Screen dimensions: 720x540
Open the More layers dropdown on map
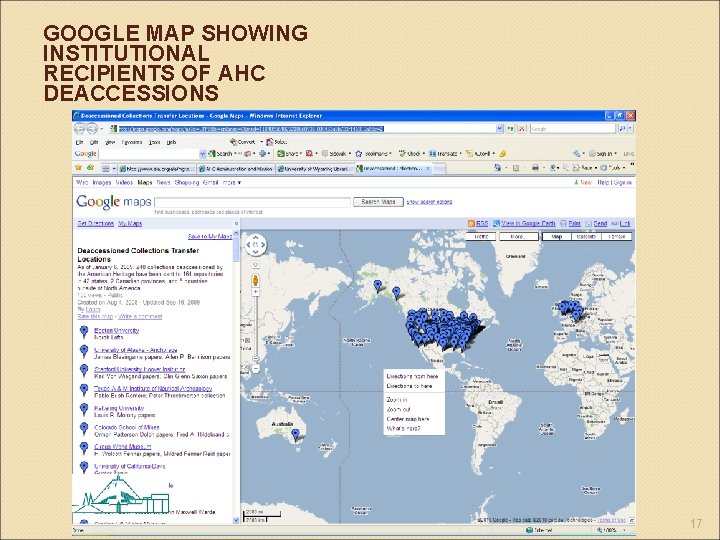[518, 236]
